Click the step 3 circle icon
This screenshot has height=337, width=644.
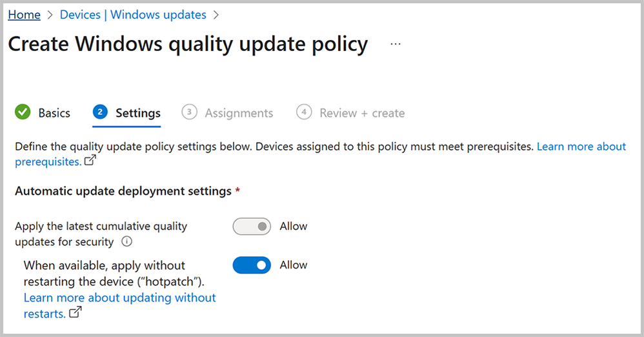189,112
